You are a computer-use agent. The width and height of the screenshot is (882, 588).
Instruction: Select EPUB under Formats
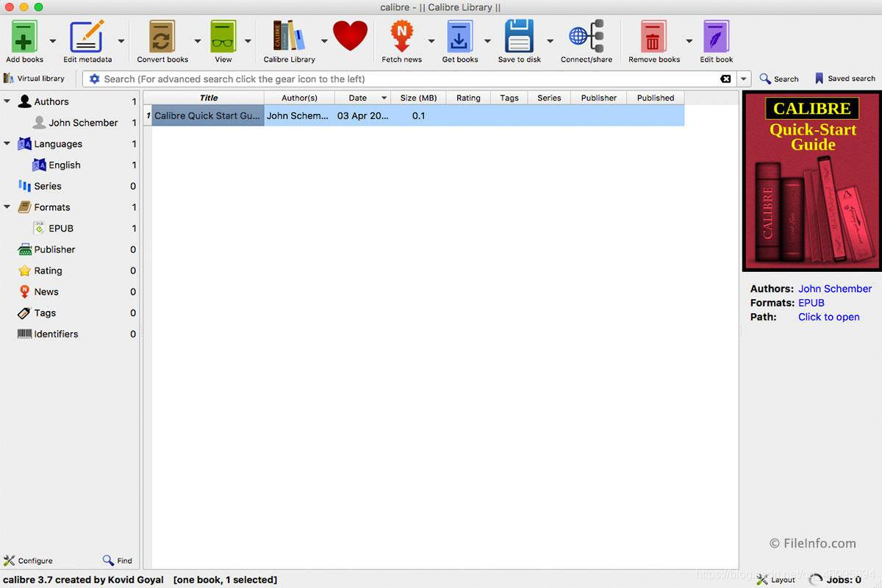(61, 229)
